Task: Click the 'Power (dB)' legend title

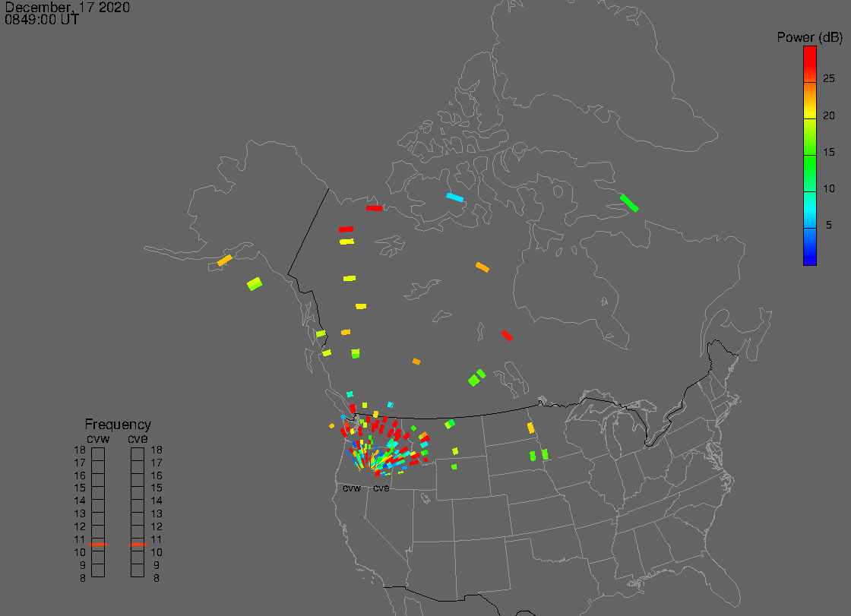Action: coord(809,37)
